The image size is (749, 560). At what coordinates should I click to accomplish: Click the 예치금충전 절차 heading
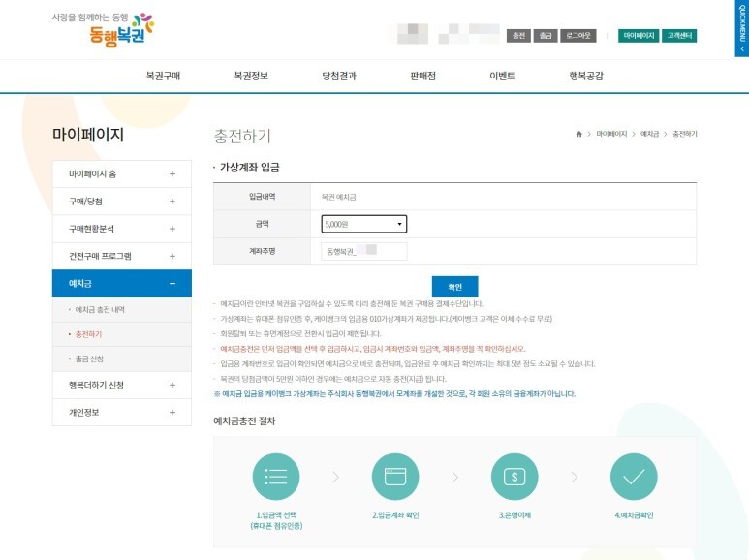tap(244, 420)
